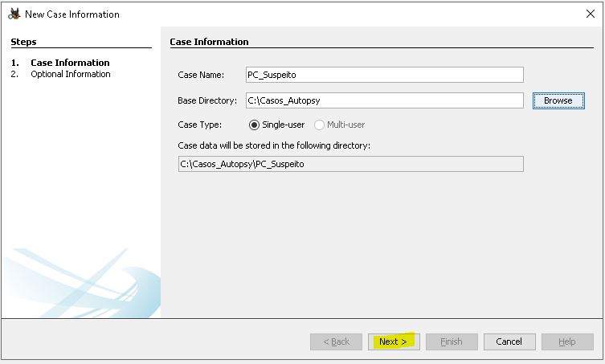The height and width of the screenshot is (364, 605).
Task: Click the Cancel button
Action: point(509,342)
